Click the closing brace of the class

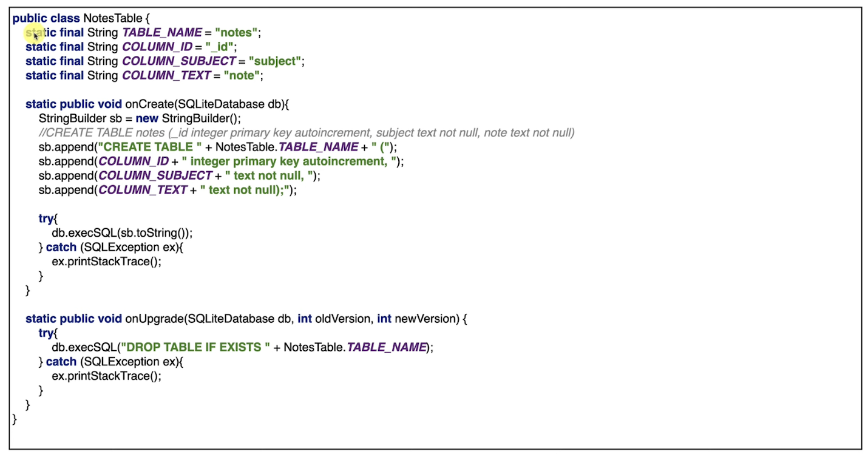pos(15,419)
